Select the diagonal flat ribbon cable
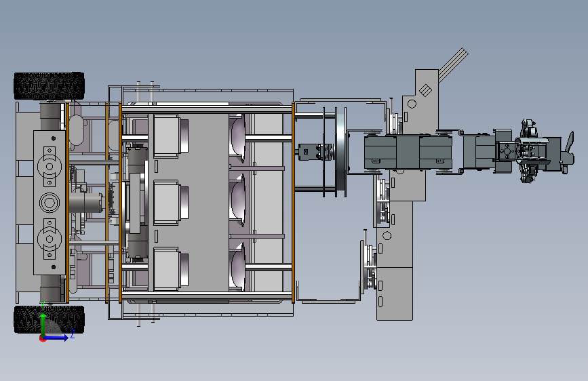 click(453, 64)
